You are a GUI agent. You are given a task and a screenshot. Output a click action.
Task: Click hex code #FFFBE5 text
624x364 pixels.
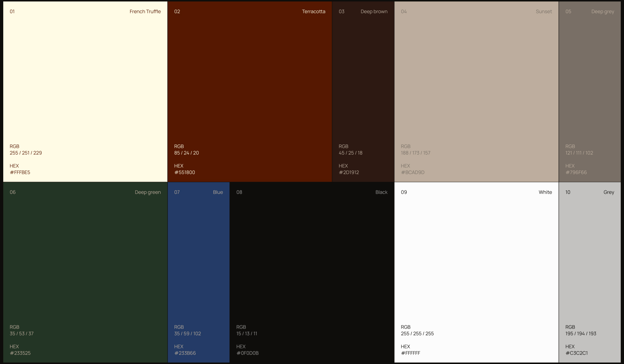pyautogui.click(x=20, y=172)
